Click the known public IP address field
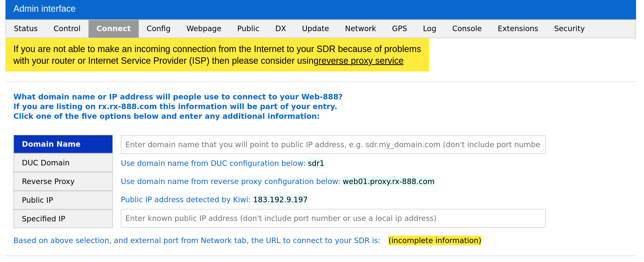 (333, 218)
